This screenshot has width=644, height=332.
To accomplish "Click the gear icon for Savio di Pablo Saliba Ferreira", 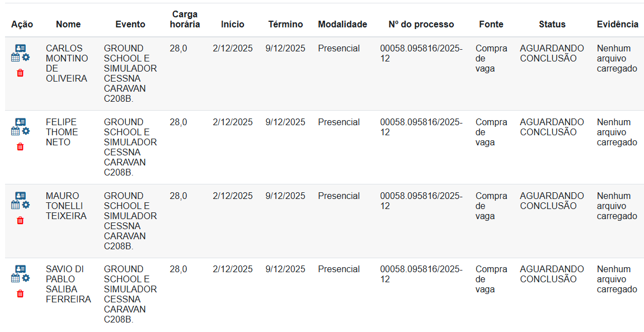I will (x=26, y=278).
